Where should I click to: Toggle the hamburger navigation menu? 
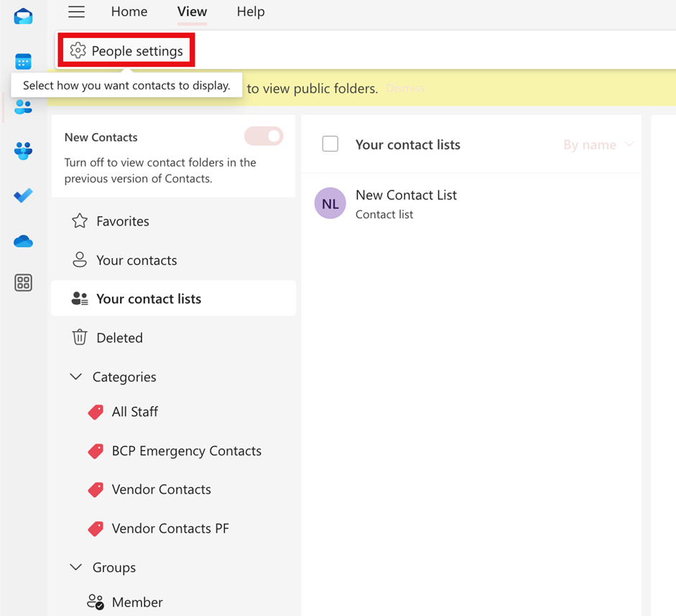76,11
